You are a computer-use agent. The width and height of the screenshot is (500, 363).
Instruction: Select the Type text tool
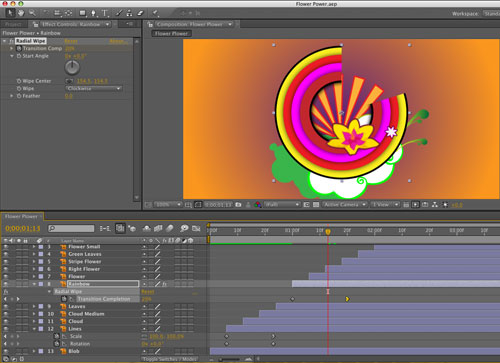pos(105,13)
